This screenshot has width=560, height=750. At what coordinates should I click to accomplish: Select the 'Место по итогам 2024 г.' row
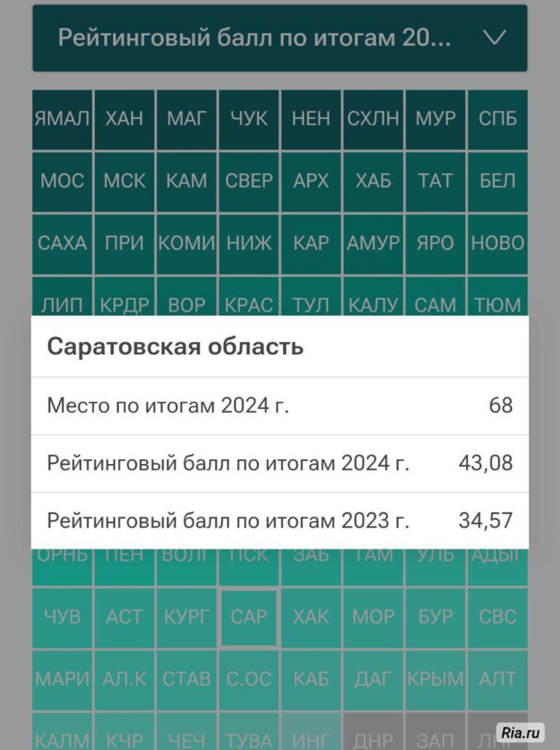coord(280,406)
